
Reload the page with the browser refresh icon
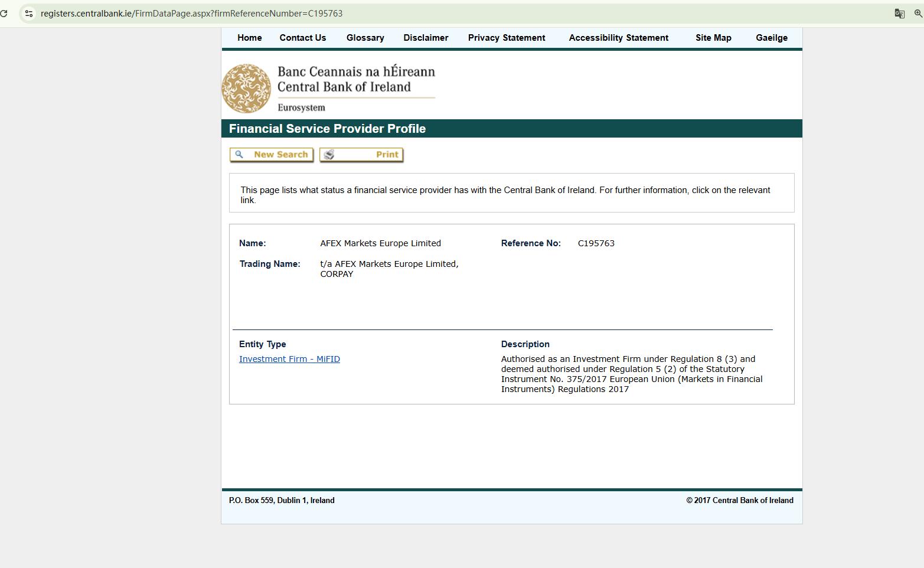tap(4, 13)
